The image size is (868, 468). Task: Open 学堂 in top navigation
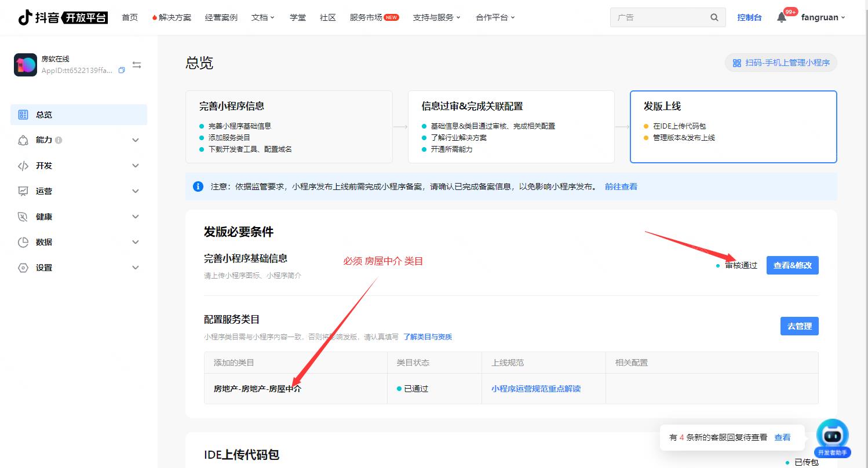(x=298, y=17)
